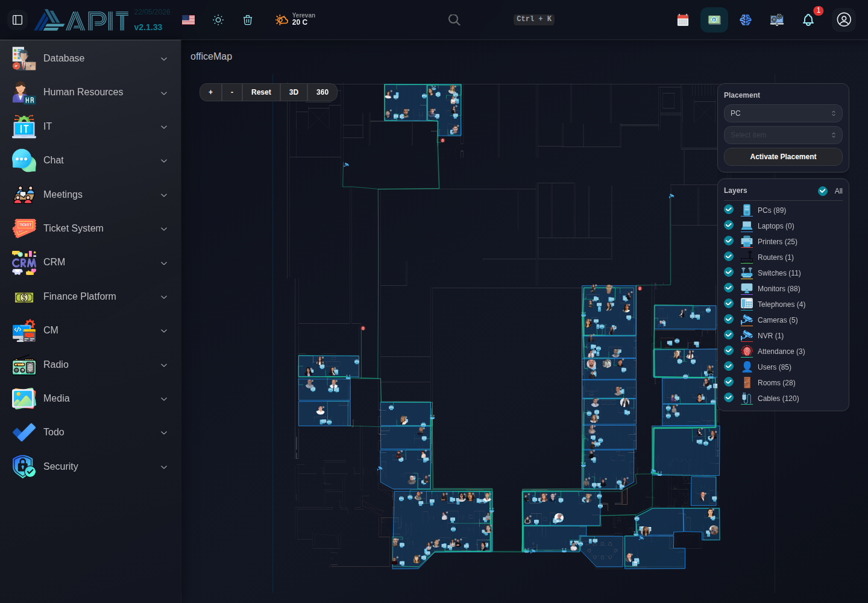
Task: Uncheck the Attendance (3) layer
Action: pyautogui.click(x=729, y=350)
